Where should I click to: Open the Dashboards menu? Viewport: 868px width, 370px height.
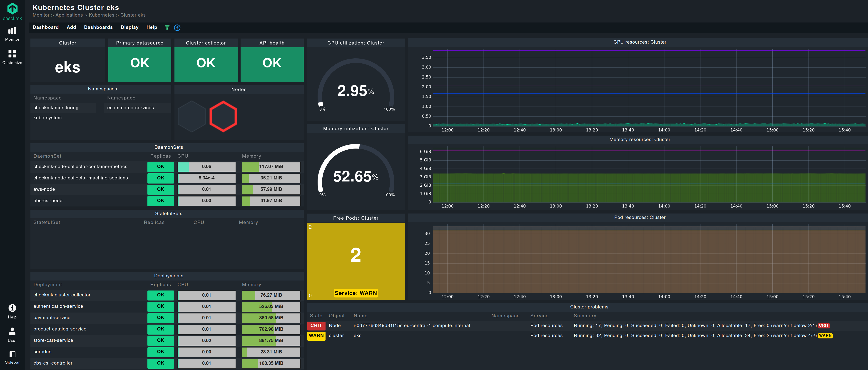pyautogui.click(x=98, y=27)
